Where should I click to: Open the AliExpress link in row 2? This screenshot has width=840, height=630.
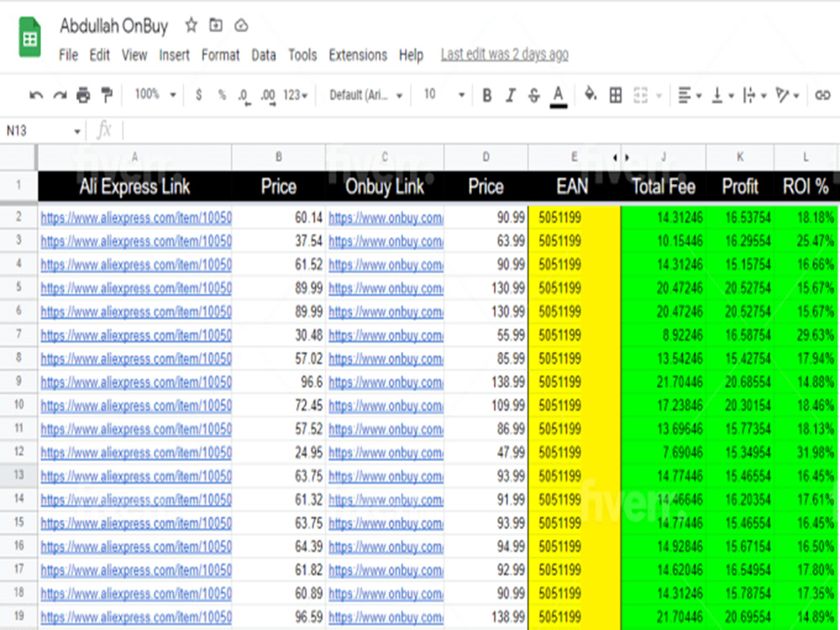tap(136, 218)
